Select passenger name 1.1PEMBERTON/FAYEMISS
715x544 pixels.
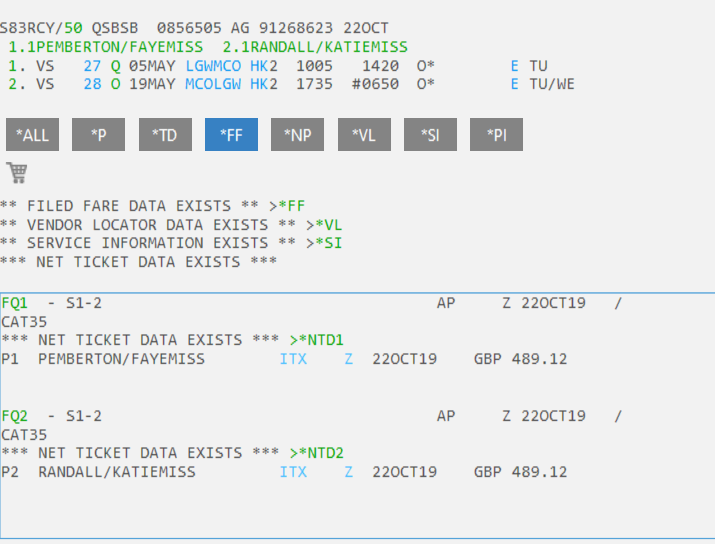click(x=106, y=47)
